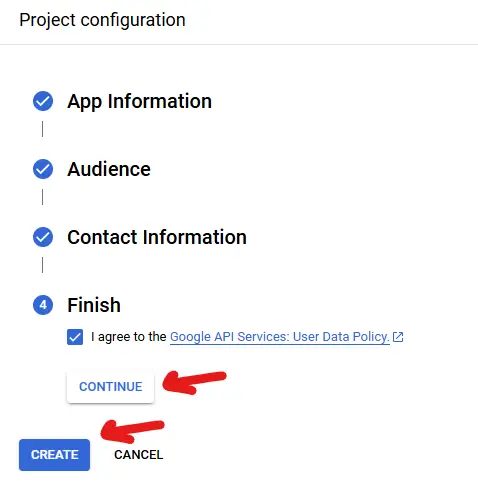Click the App Information completed checkmark icon
478x489 pixels.
coord(43,101)
